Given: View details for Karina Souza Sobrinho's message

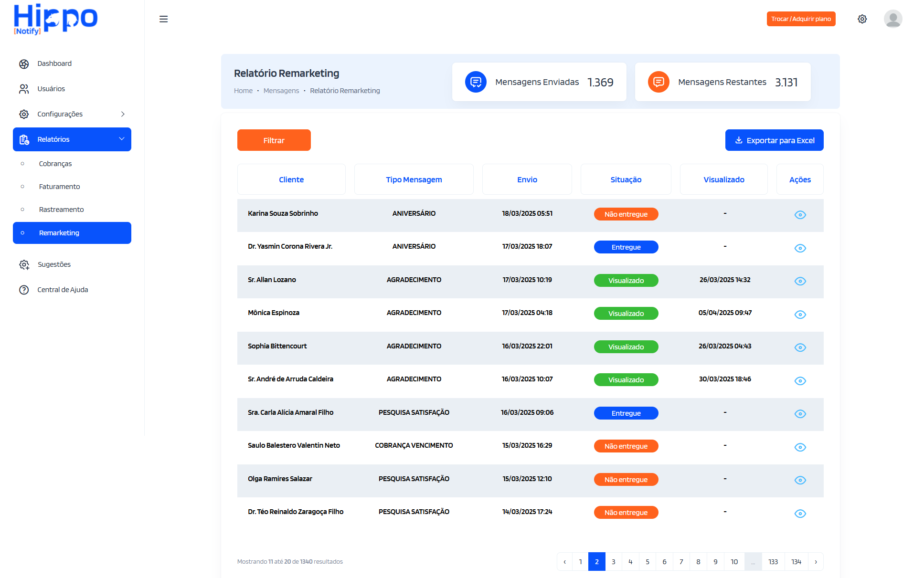Looking at the screenshot, I should point(800,215).
